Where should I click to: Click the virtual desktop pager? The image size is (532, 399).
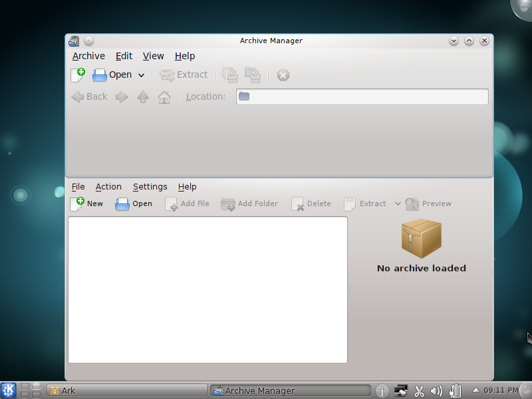coord(31,390)
